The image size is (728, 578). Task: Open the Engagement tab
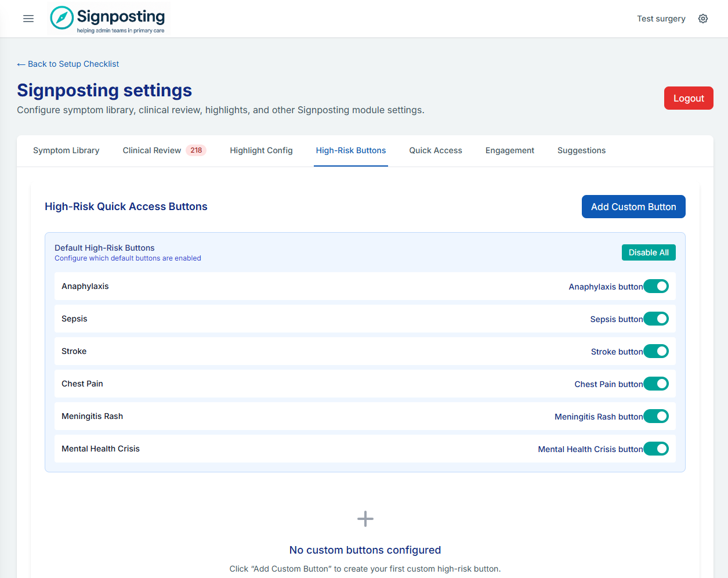(510, 150)
